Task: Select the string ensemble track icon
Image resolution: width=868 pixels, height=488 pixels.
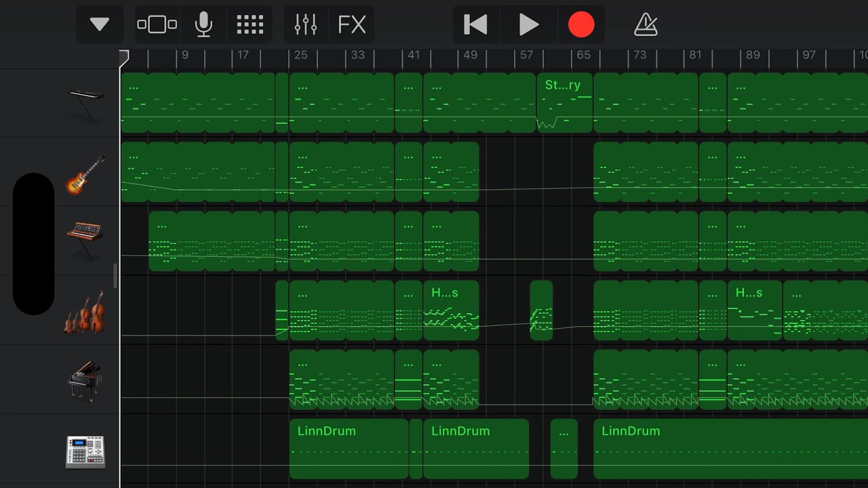Action: pos(85,312)
